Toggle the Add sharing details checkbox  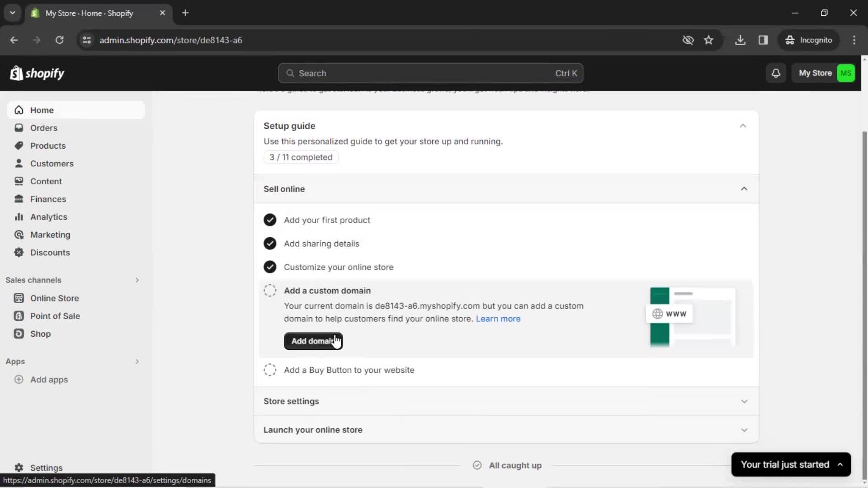click(269, 243)
